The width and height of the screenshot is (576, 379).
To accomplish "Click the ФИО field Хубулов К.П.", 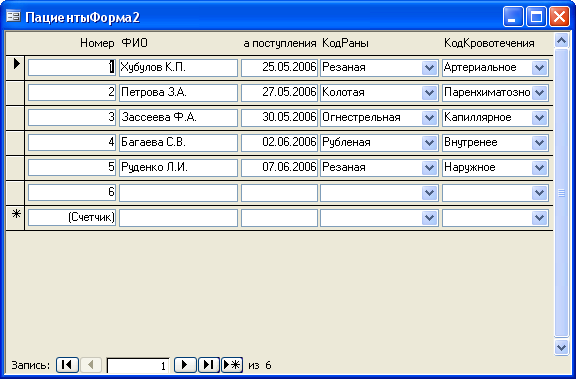I will 178,68.
